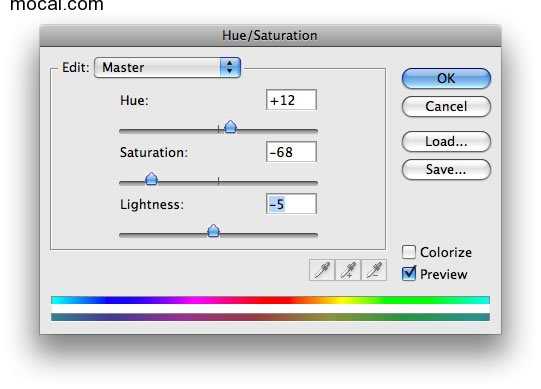Click the Hue/Saturation title bar
The image size is (541, 389).
[x=270, y=36]
